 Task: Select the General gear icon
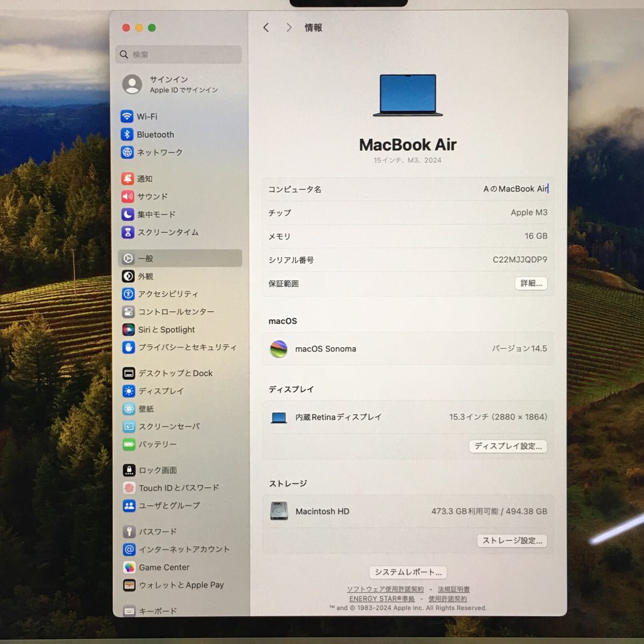click(x=128, y=259)
